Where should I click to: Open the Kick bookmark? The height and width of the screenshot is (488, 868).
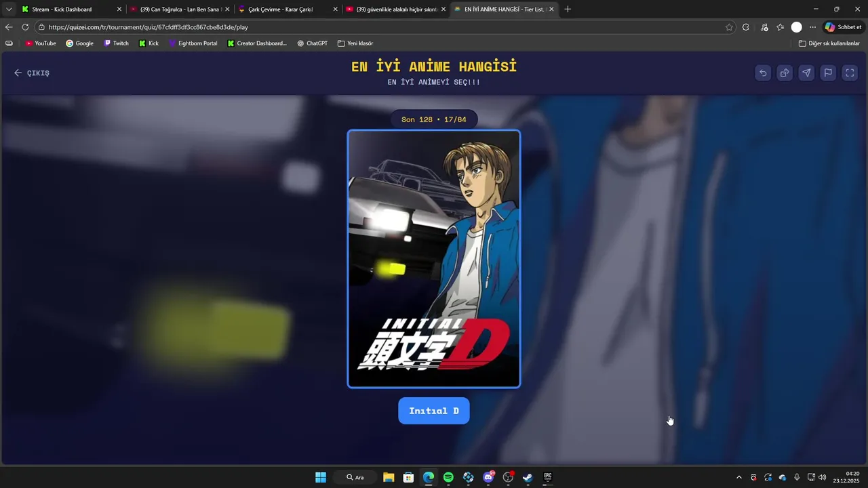(x=149, y=43)
